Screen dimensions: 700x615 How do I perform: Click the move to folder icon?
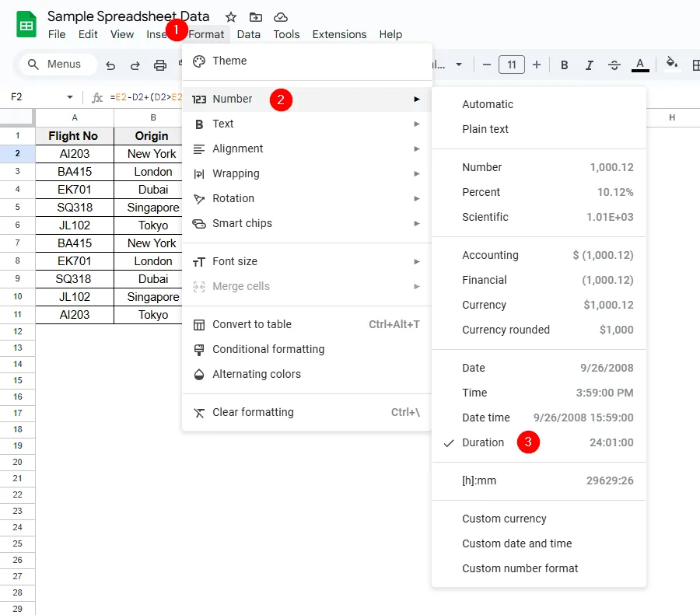(x=255, y=17)
